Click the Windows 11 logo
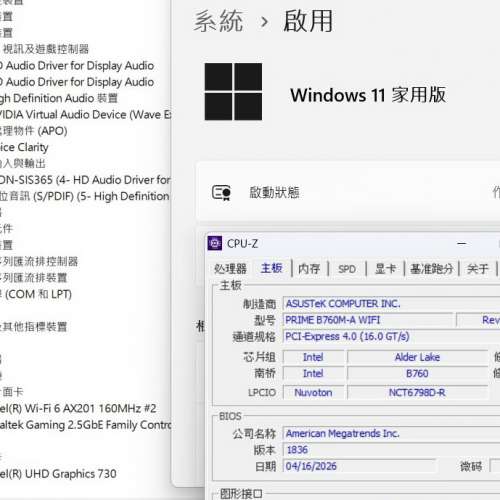The width and height of the screenshot is (500, 500). (x=233, y=91)
